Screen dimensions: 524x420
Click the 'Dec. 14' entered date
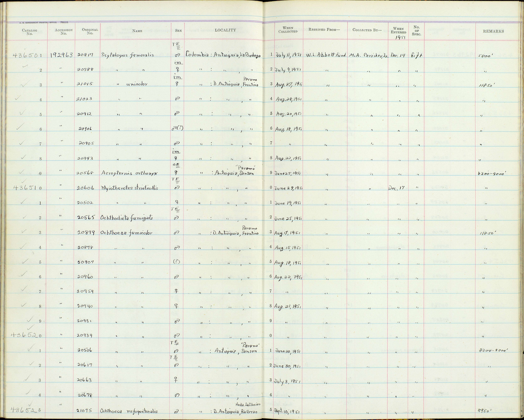click(x=398, y=55)
